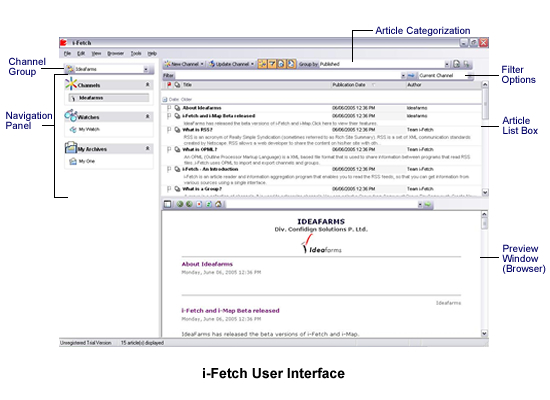
Task: Click the page icon right after the Group by dropdown
Action: coord(456,64)
